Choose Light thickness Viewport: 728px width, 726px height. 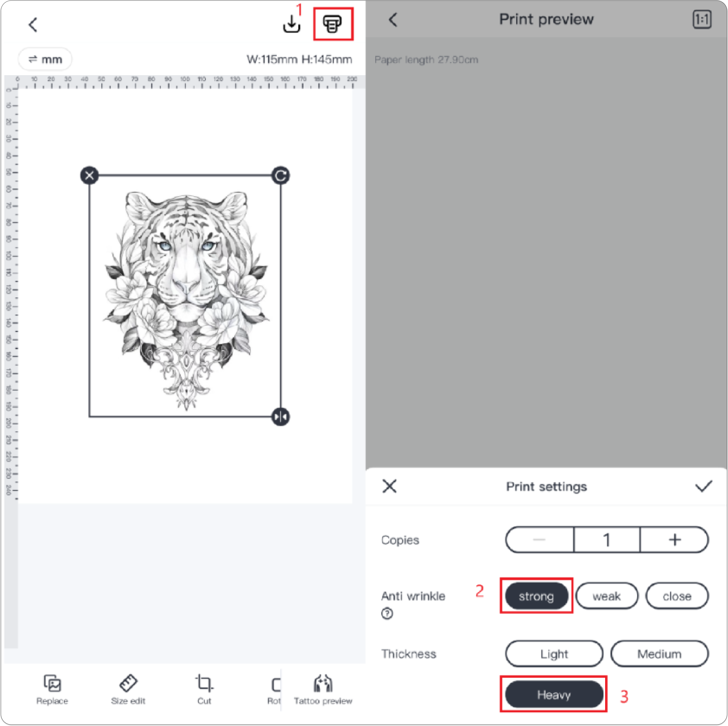click(554, 654)
